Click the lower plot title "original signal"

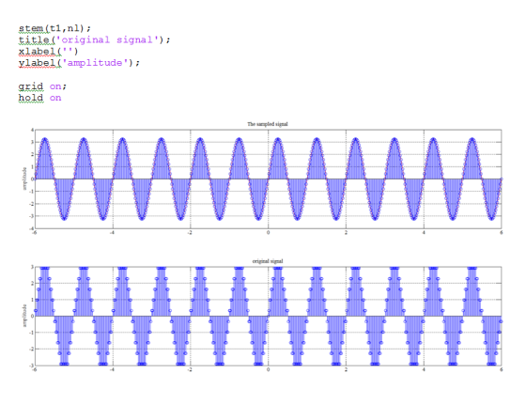[268, 261]
